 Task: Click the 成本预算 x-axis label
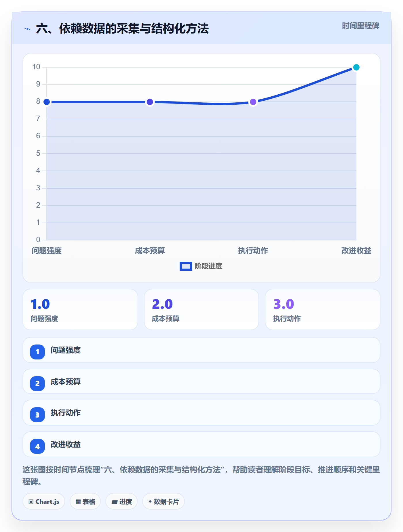coord(150,251)
